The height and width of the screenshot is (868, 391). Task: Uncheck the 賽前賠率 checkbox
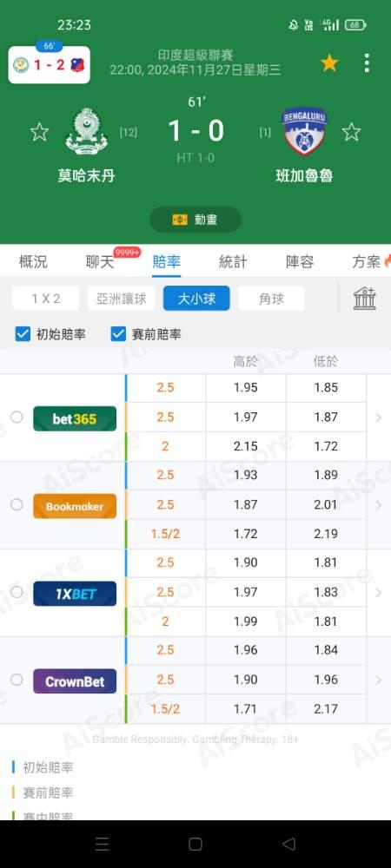(118, 334)
